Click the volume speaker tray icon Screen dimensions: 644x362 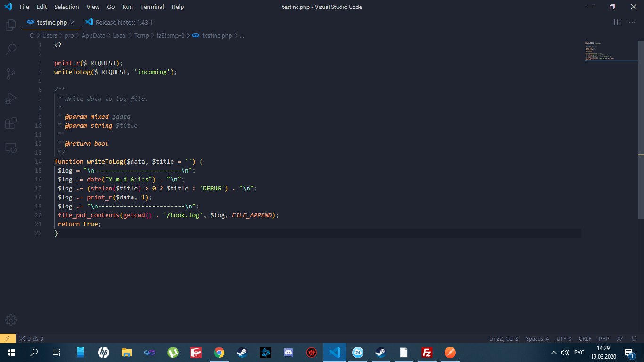click(565, 352)
